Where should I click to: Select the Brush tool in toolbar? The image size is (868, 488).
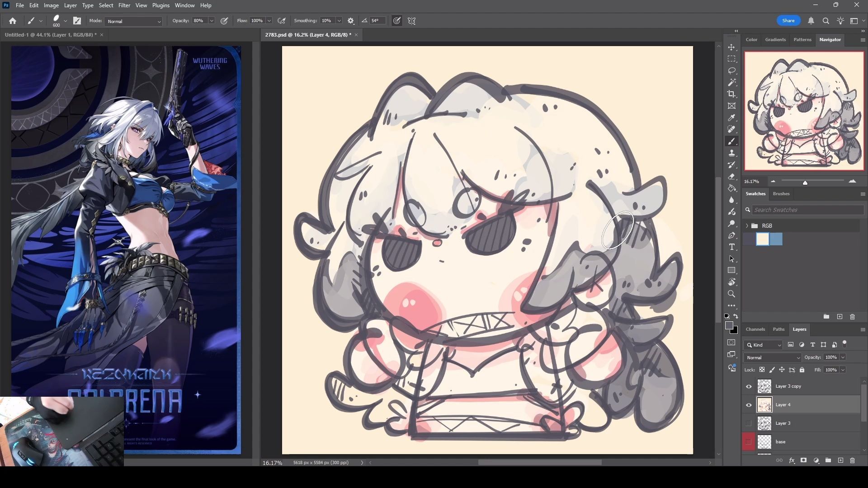click(x=731, y=141)
